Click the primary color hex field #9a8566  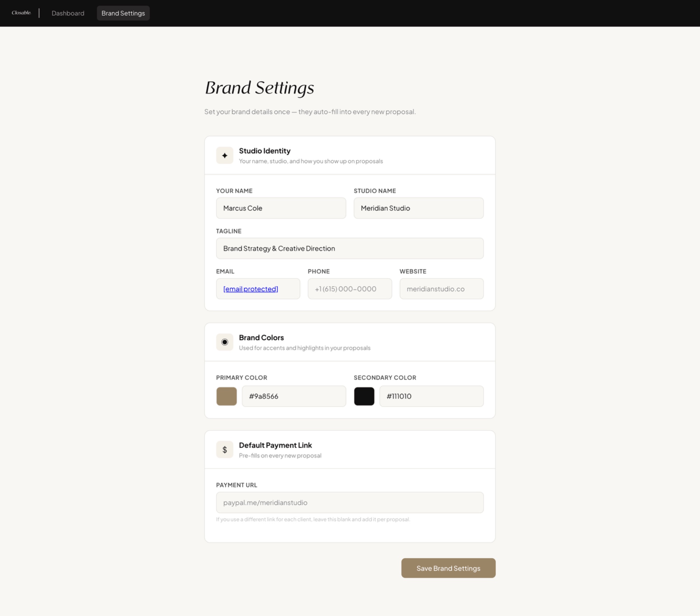pos(294,396)
